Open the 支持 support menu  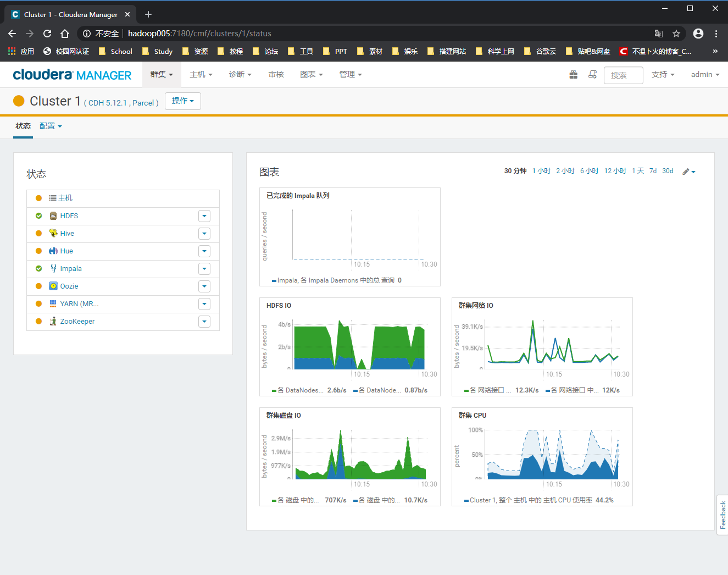click(x=663, y=74)
